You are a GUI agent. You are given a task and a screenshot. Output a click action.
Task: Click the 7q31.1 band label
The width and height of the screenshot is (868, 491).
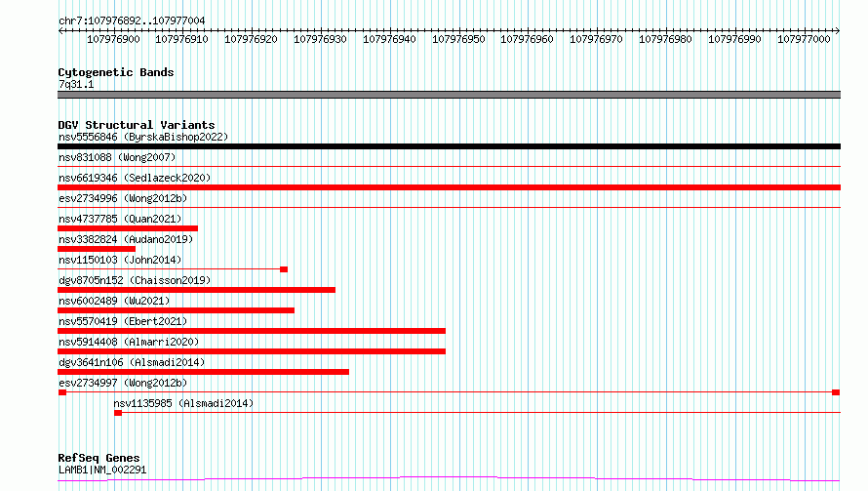(x=76, y=84)
